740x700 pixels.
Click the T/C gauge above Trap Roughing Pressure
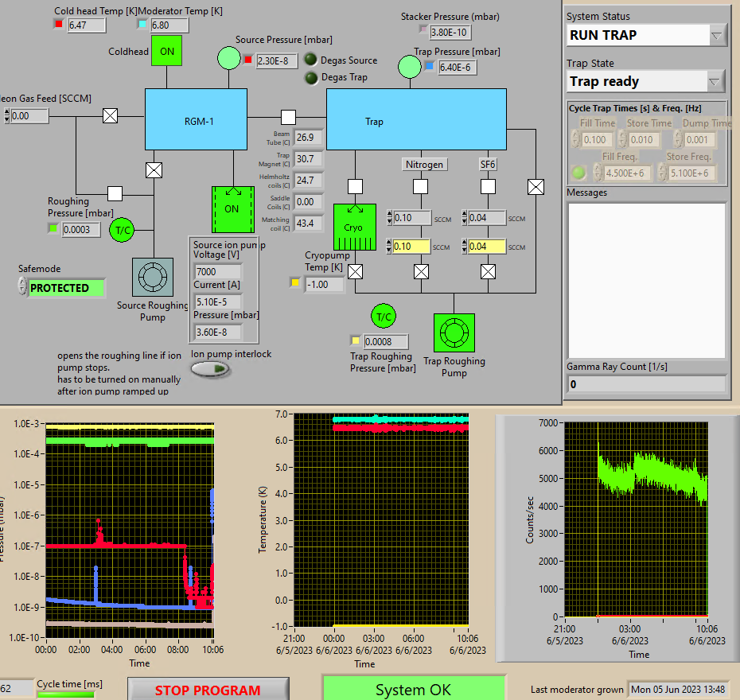[x=384, y=317]
